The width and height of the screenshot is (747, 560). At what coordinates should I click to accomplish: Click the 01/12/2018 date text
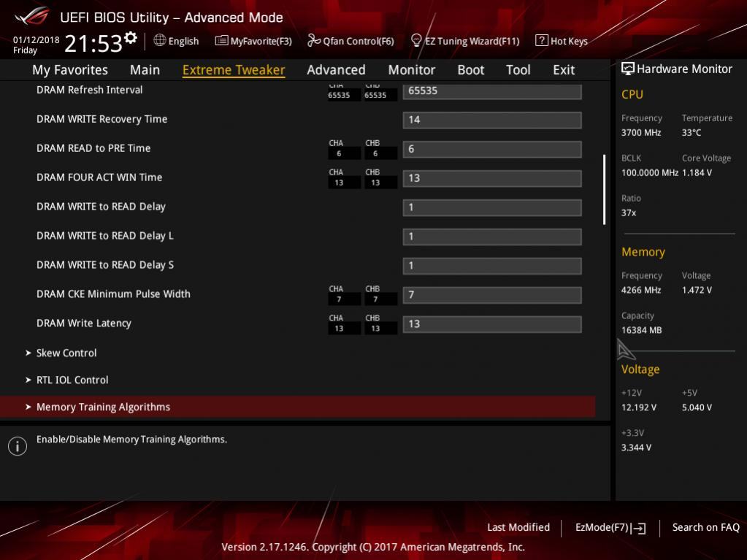37,40
